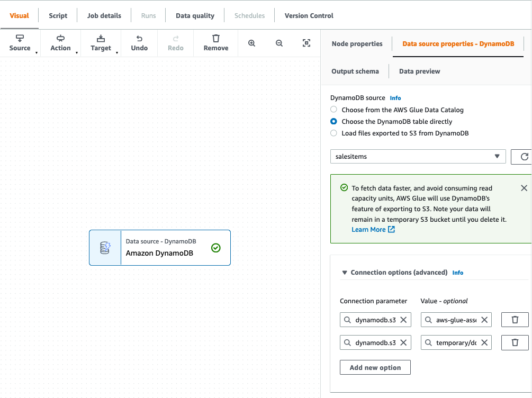This screenshot has width=532, height=398.
Task: Click search icon in temporary/ field
Action: pos(429,343)
